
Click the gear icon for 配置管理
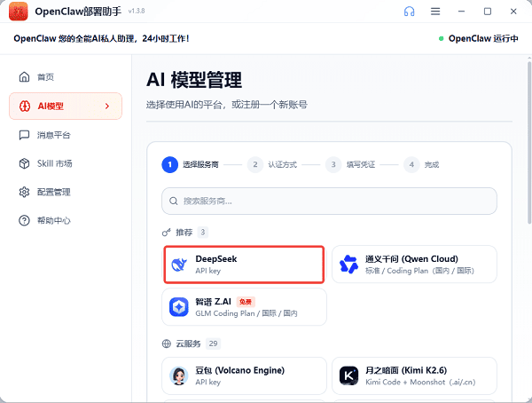[x=24, y=193]
